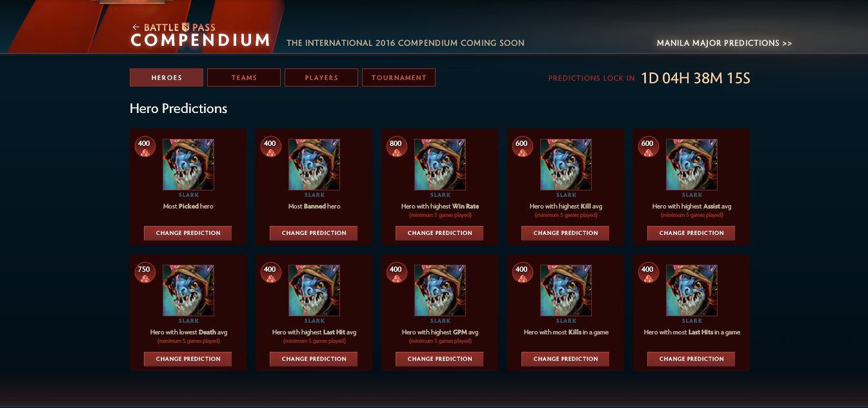Click Slark portrait on highest GPM avg card
This screenshot has width=868, height=408.
point(440,291)
